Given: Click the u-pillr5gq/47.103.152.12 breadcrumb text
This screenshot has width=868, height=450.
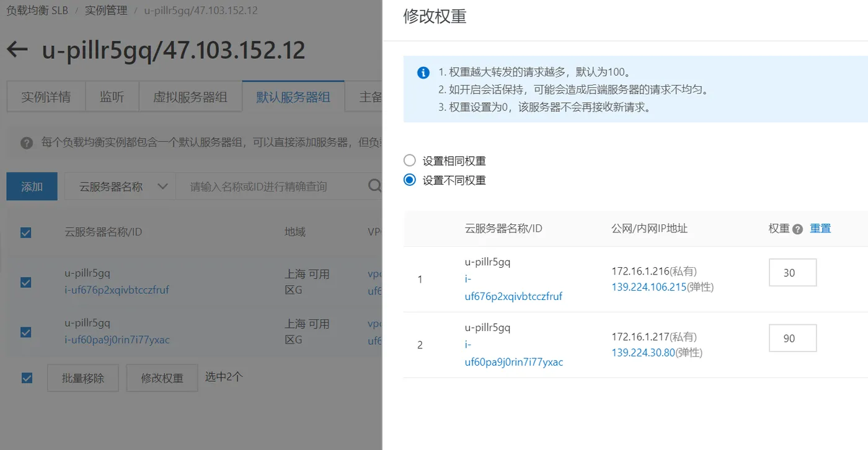Looking at the screenshot, I should pos(201,11).
